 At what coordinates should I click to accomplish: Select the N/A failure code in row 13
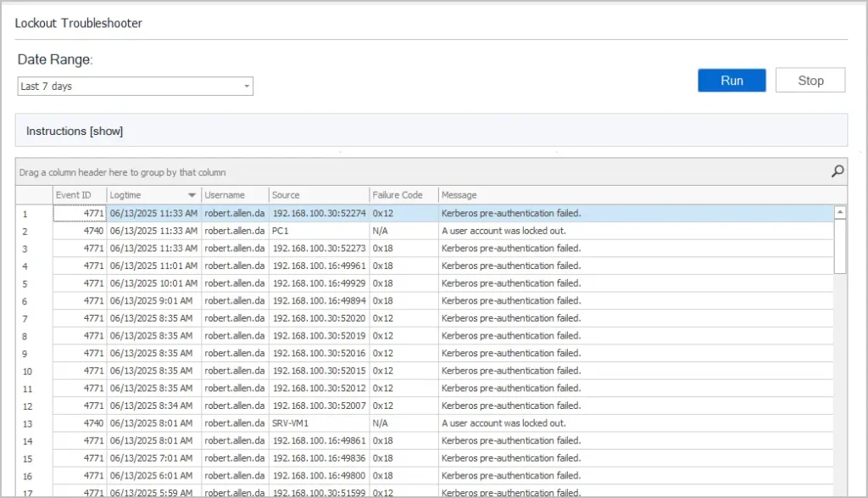point(404,423)
